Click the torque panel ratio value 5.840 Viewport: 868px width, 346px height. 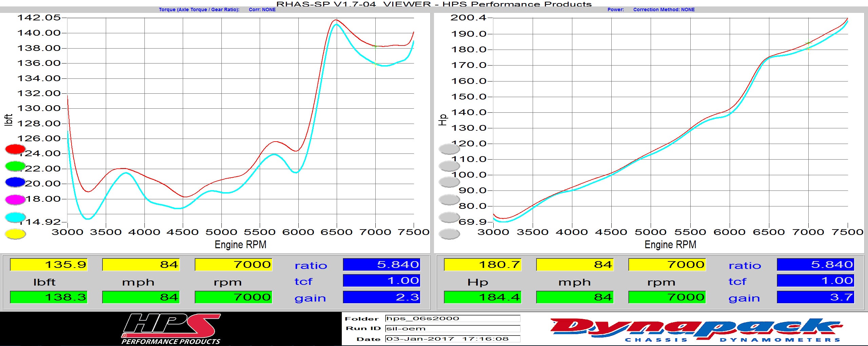pyautogui.click(x=381, y=265)
